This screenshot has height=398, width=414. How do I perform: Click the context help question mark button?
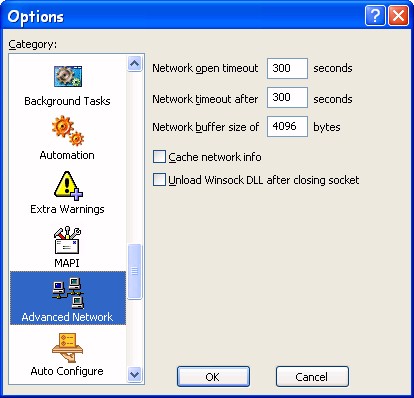click(x=375, y=15)
